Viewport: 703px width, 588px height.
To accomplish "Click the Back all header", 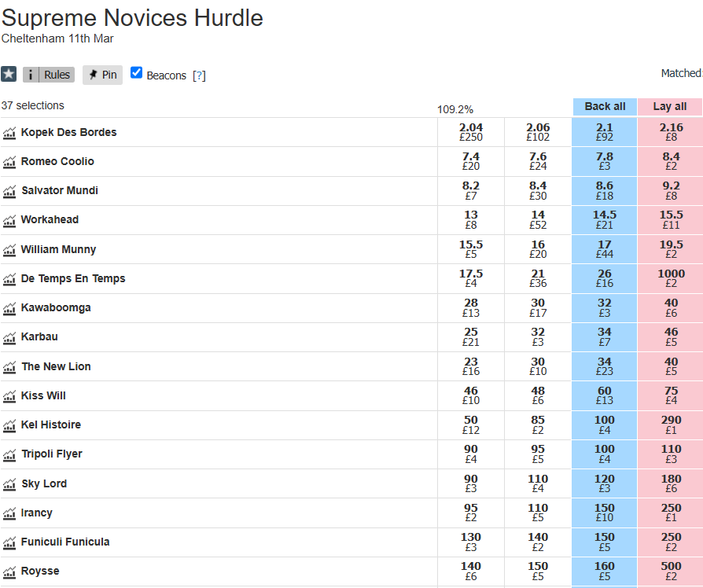I will (x=605, y=106).
